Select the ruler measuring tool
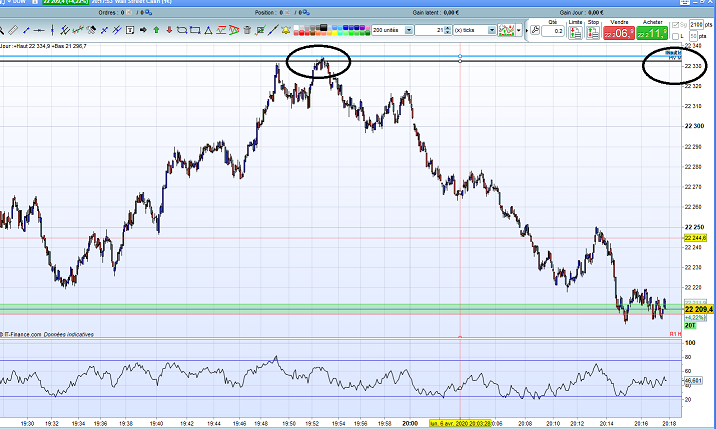This screenshot has height=429, width=716. tap(13, 30)
